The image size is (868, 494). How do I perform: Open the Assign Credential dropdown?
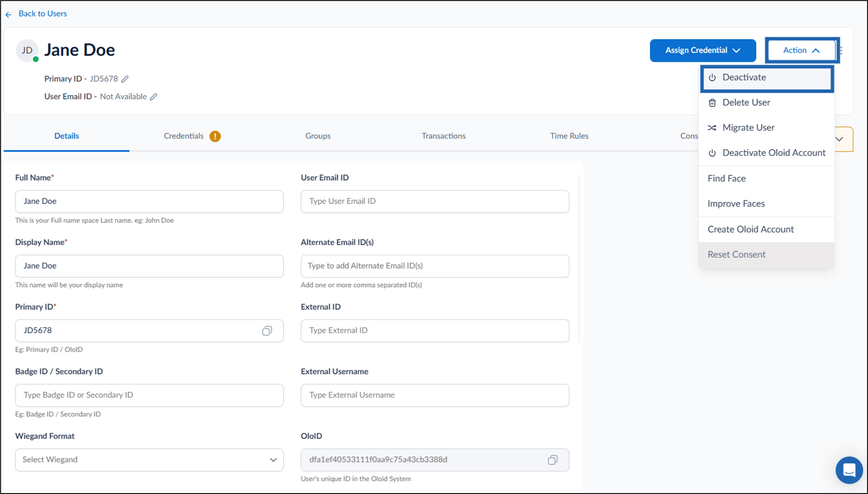coord(703,50)
